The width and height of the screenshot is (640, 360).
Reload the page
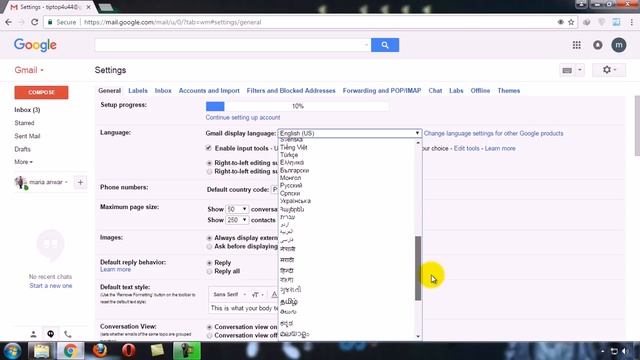(35, 22)
